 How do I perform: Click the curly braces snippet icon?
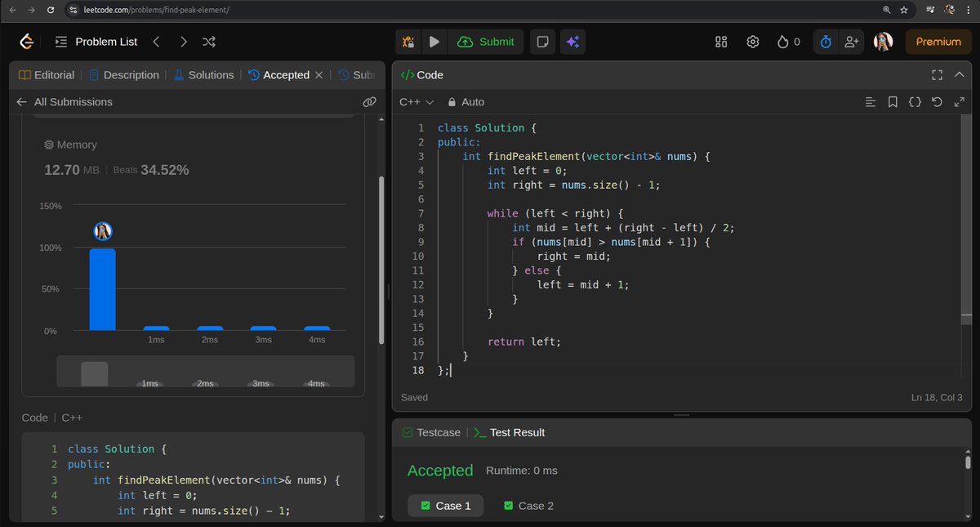[915, 102]
